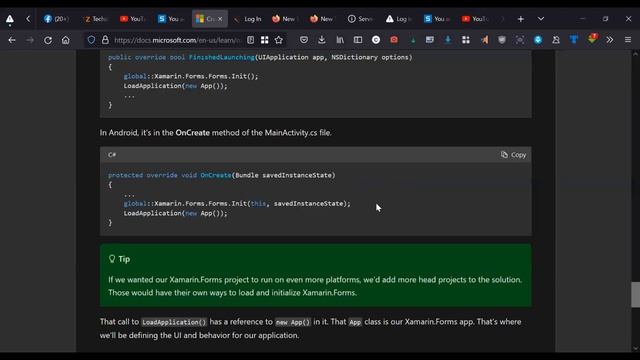
Task: Click the page vertical scrollbar thumb
Action: [635, 294]
